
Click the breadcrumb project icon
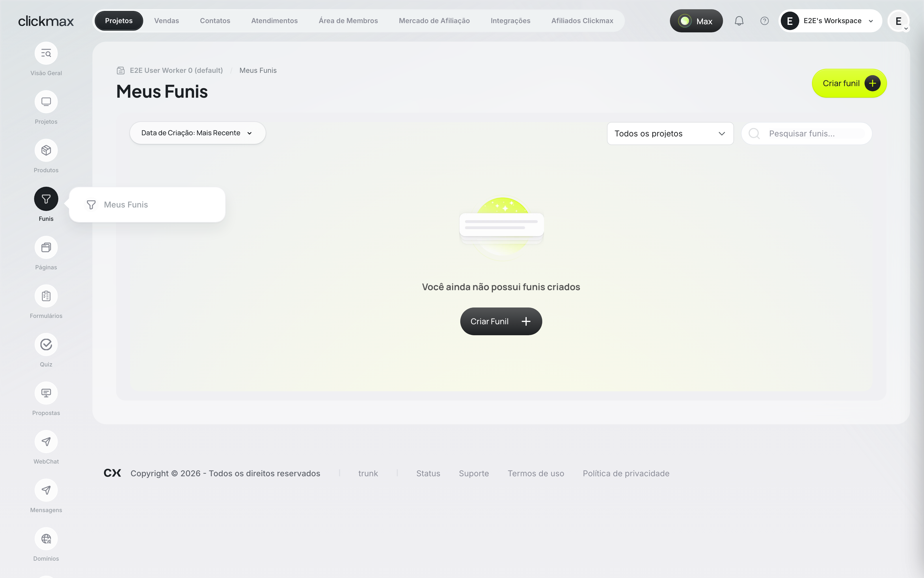[x=121, y=70]
